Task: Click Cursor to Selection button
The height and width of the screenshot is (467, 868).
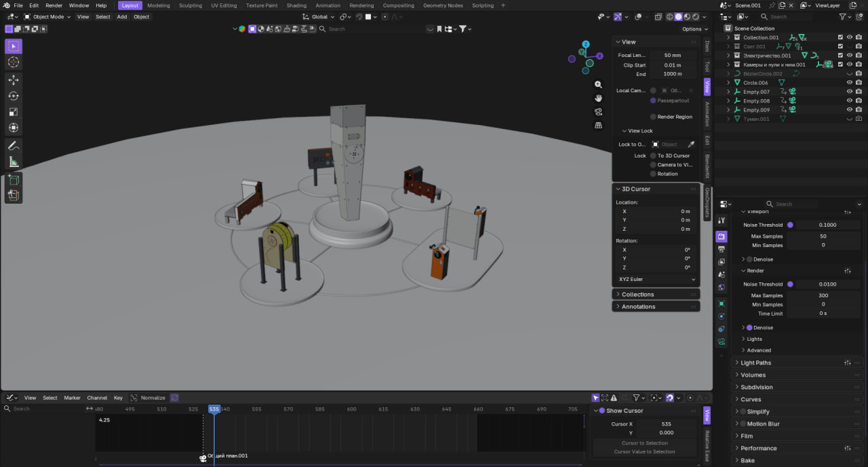Action: click(645, 443)
